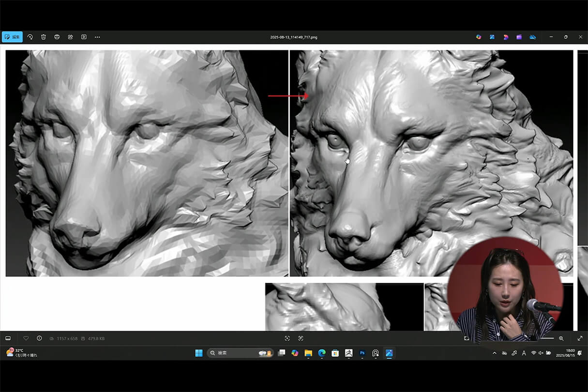Click the 編集 (Edit) button
This screenshot has height=392, width=588.
pyautogui.click(x=12, y=37)
